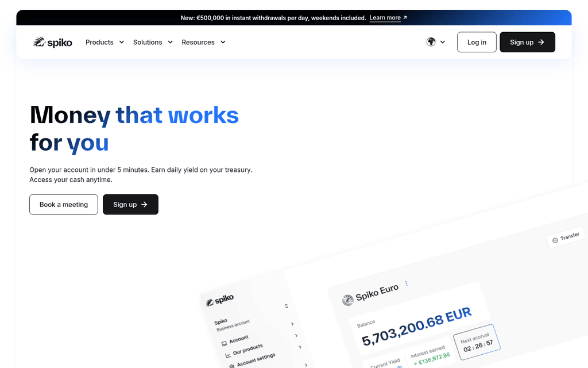Viewport: 588px width, 368px height.
Task: Click the + €136,972.86 interest earned value
Action: point(432,360)
